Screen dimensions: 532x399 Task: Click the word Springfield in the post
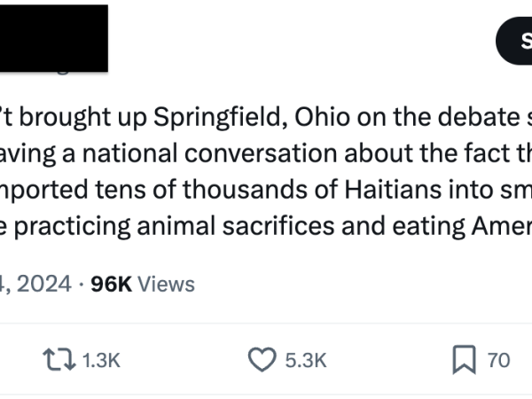click(220, 118)
